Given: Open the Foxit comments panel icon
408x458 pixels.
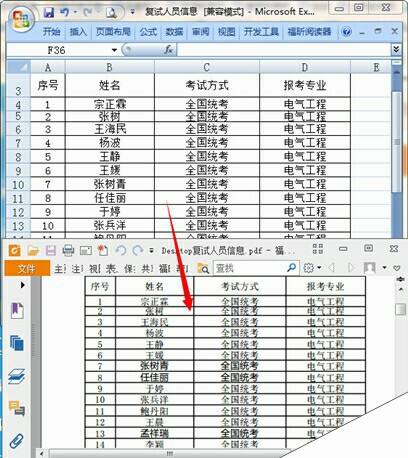Looking at the screenshot, I should pyautogui.click(x=17, y=408).
